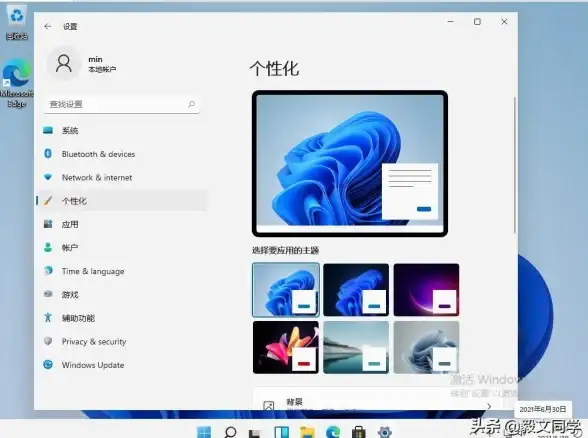This screenshot has height=438, width=588.
Task: Click the search magnifier in the settings search box
Action: click(x=191, y=104)
